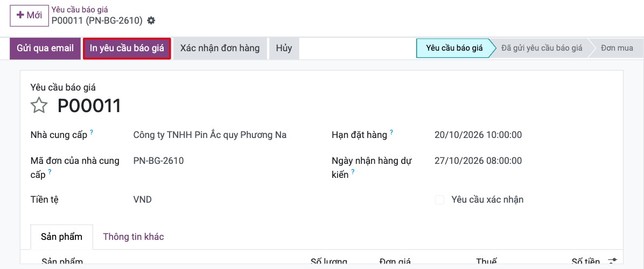644x269 pixels.
Task: Click supplier field Công ty TNHH Pin Ắc quy Phương Na
Action: [x=210, y=135]
